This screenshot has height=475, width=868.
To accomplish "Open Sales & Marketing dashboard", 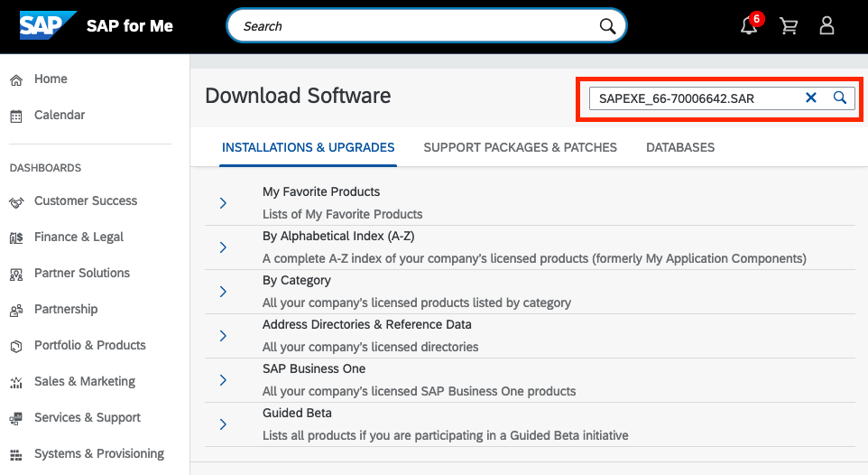I will click(x=85, y=381).
